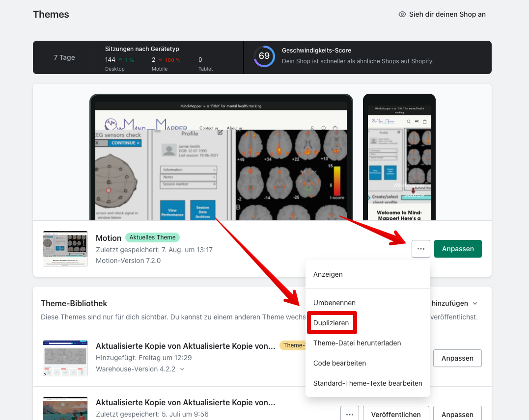Viewport: 529px width, 420px height.
Task: Click the Warehouse theme thumbnail
Action: pyautogui.click(x=65, y=358)
